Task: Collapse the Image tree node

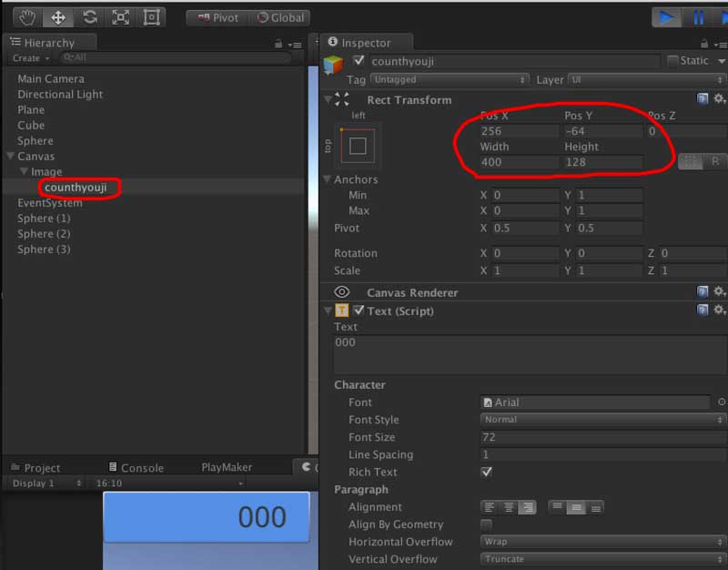Action: [x=24, y=171]
